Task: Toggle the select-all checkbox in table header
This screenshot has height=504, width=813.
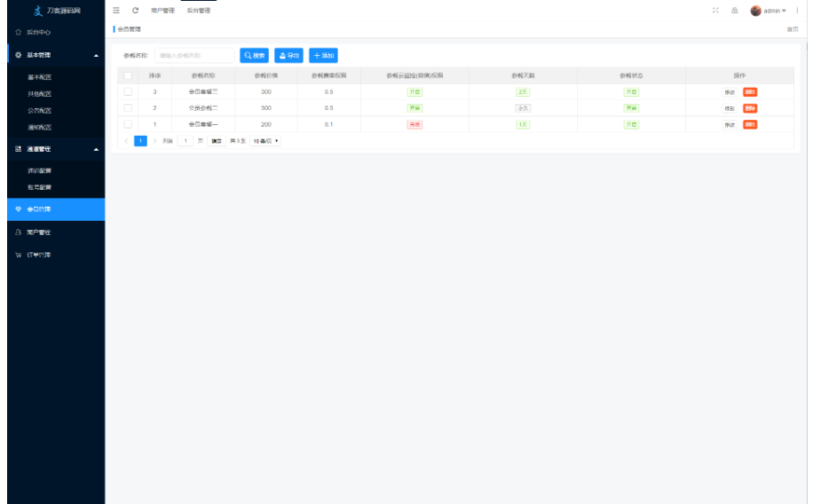Action: pyautogui.click(x=128, y=75)
